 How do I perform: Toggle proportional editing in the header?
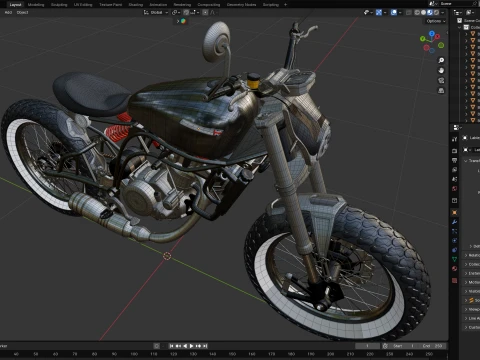[x=205, y=12]
